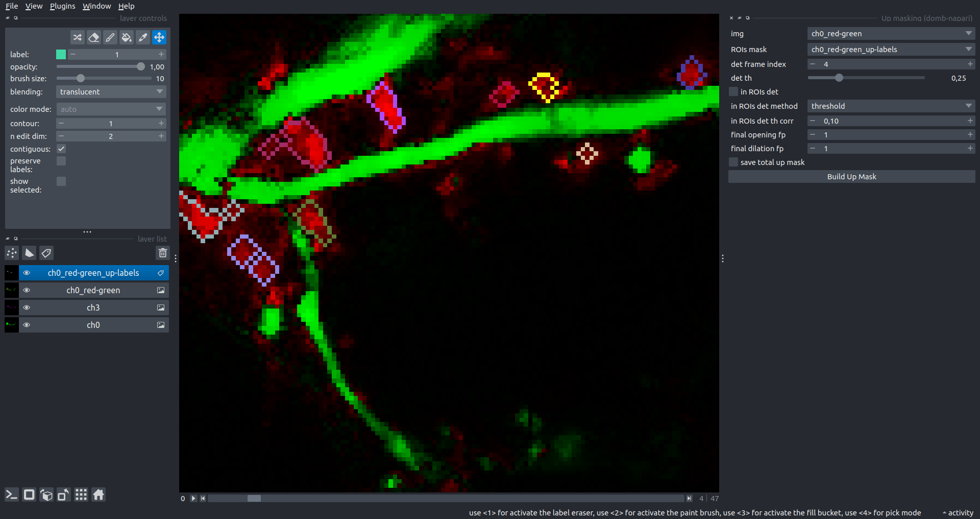The width and height of the screenshot is (980, 519).
Task: Roll dimensions with the cube icon
Action: [x=46, y=494]
